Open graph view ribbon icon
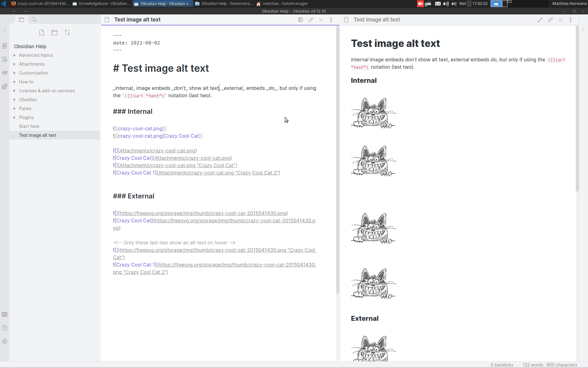Screen dimensions: 588x368 click(5, 59)
